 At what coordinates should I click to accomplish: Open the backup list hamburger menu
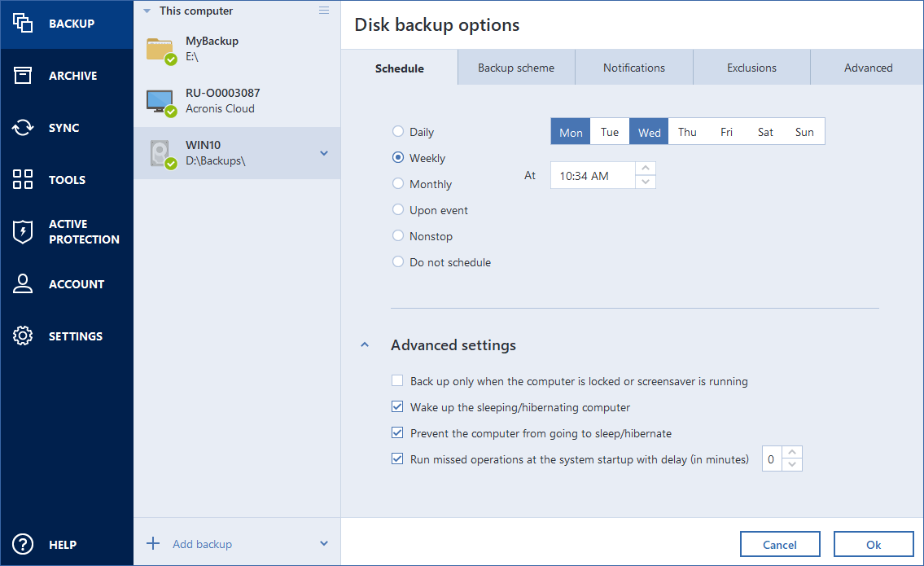coord(324,11)
